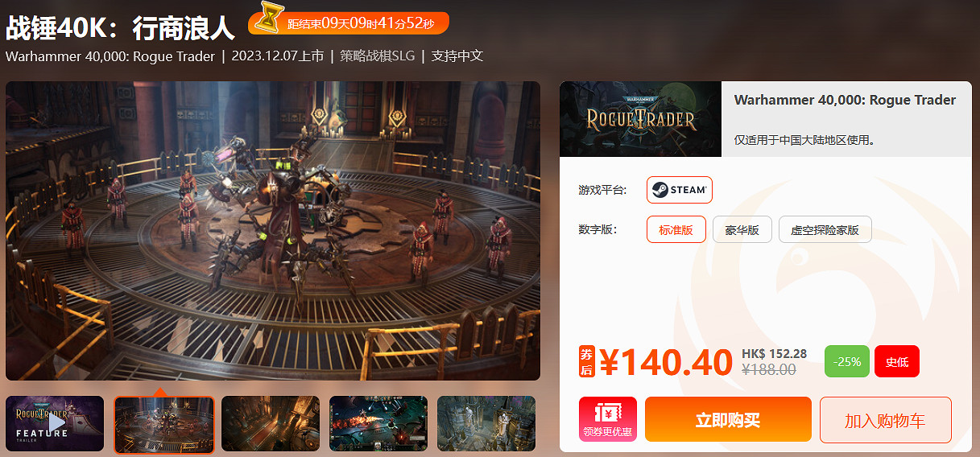
Task: Select the 标准版 standard edition option
Action: [x=676, y=229]
